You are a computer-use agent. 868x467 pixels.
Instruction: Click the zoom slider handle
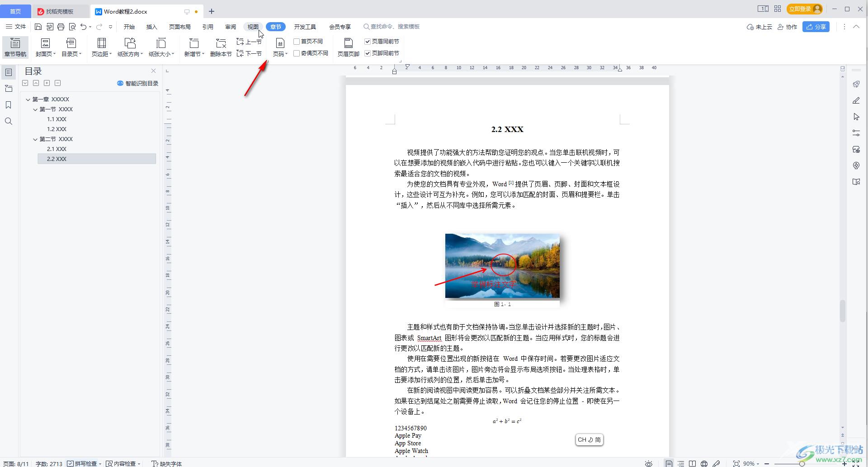click(802, 463)
